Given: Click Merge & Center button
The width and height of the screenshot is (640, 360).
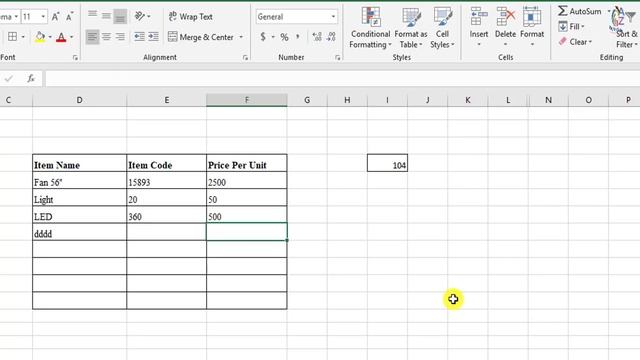Looking at the screenshot, I should coord(201,37).
